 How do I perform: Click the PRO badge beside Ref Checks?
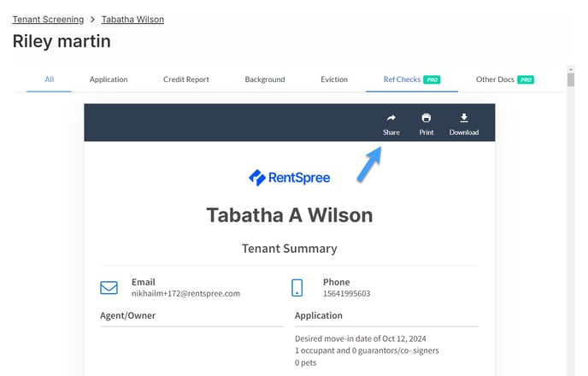pos(432,79)
